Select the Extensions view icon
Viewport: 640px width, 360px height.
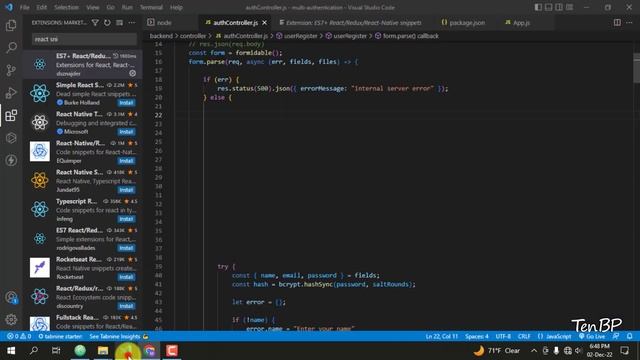[x=11, y=116]
